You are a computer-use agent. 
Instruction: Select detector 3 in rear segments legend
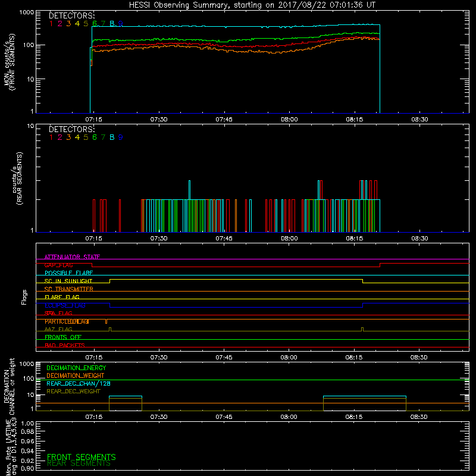[68, 137]
